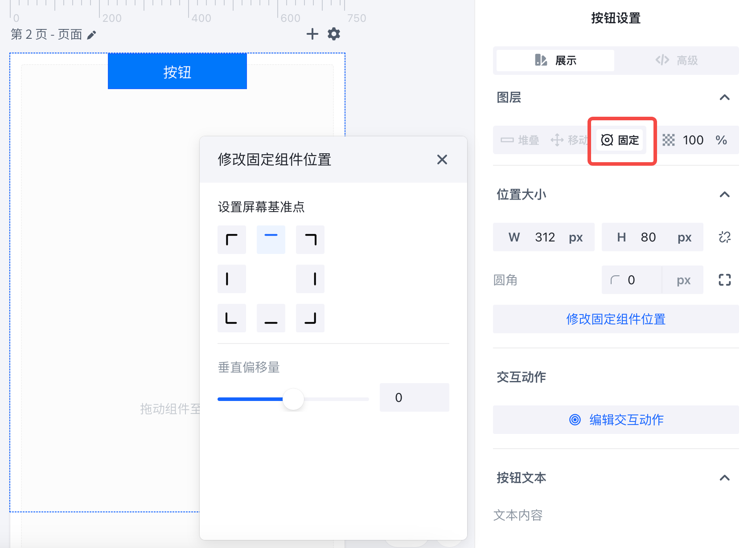Select bottom-center screen anchor point
The width and height of the screenshot is (756, 548).
tap(271, 318)
